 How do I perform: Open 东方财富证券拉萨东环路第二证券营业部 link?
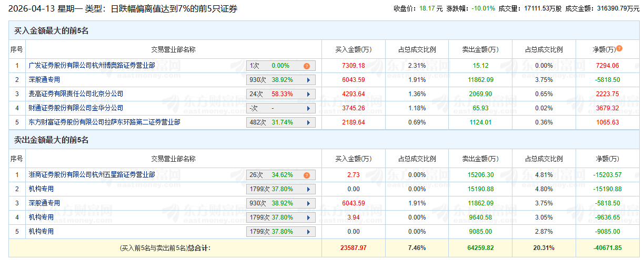pyautogui.click(x=104, y=122)
